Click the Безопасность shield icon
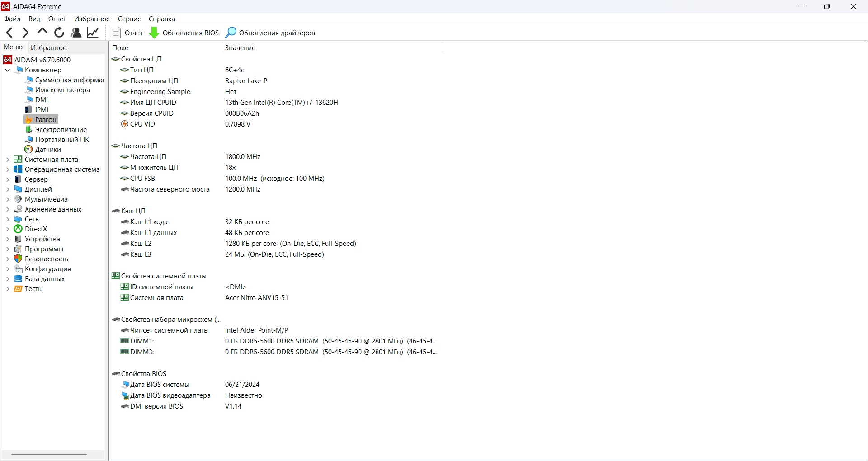This screenshot has height=461, width=868. 18,259
